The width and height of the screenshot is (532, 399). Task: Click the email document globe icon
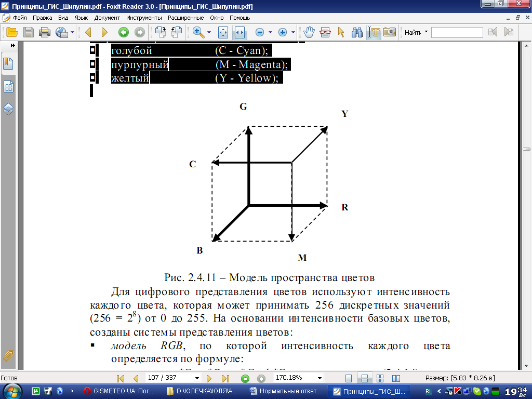click(62, 33)
